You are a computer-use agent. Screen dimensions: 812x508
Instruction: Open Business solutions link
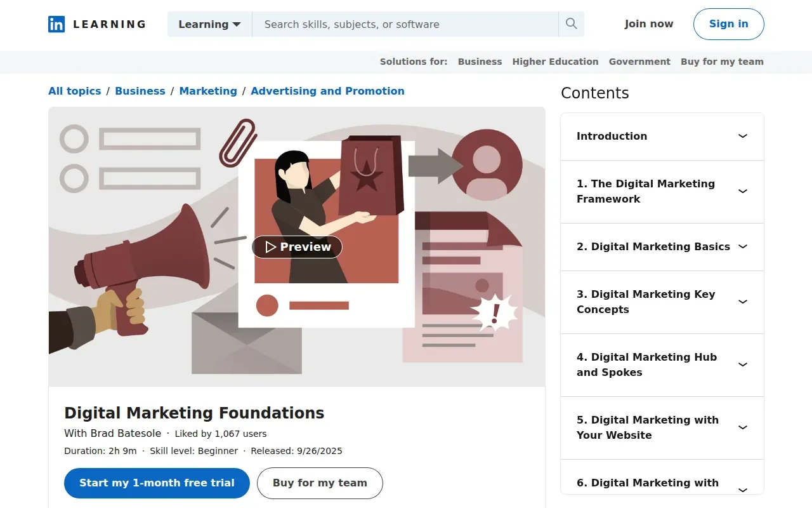(x=480, y=62)
